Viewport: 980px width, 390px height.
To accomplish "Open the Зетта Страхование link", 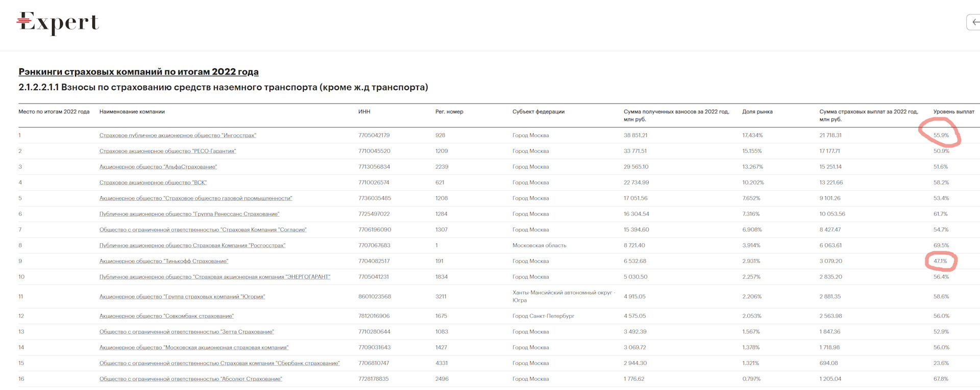I will (x=187, y=332).
